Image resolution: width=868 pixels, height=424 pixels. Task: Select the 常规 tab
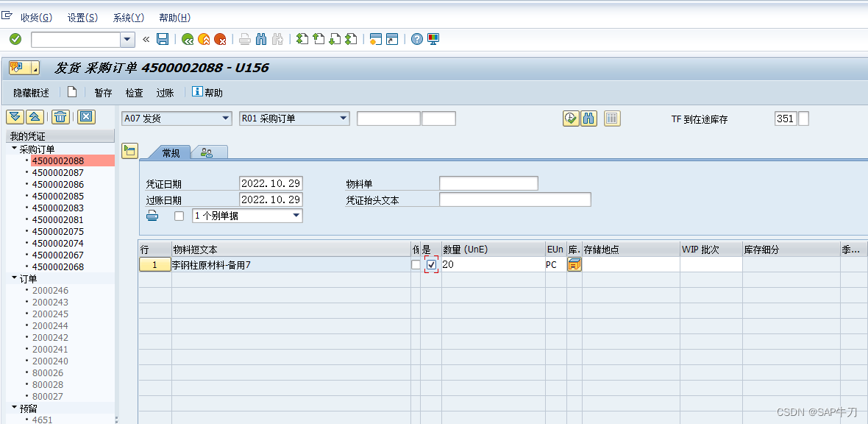[171, 153]
